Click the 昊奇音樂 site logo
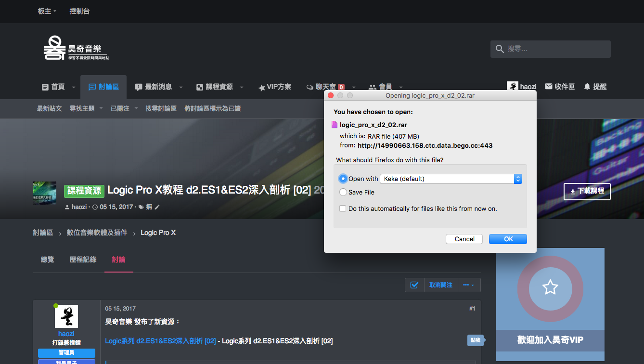This screenshot has height=364, width=644. click(76, 49)
